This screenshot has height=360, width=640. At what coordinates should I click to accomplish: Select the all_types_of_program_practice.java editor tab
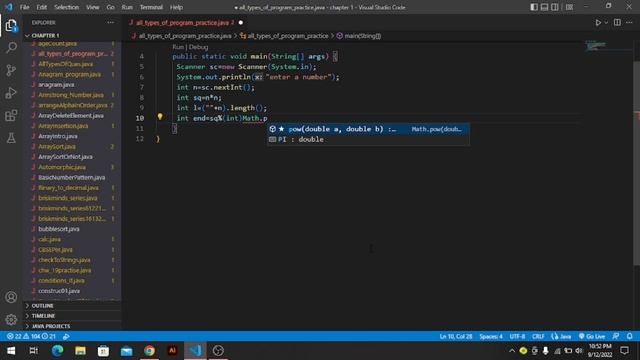182,23
